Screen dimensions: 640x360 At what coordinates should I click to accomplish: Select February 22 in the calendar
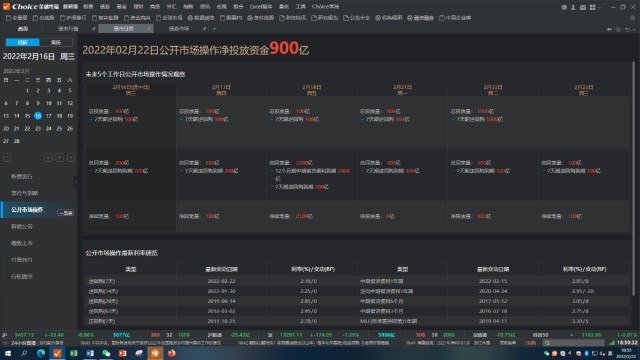pyautogui.click(x=27, y=129)
